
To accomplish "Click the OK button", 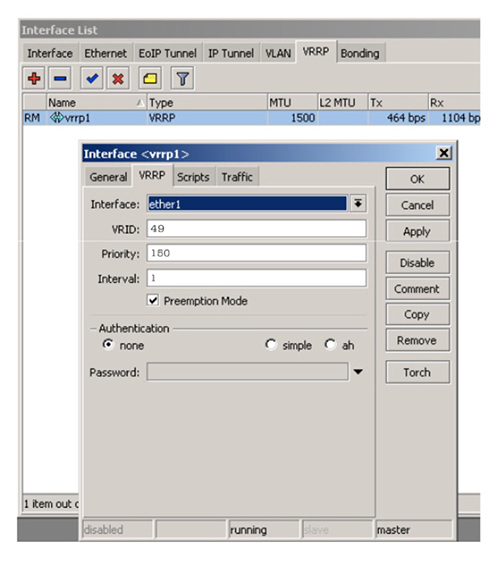I will pos(418,179).
